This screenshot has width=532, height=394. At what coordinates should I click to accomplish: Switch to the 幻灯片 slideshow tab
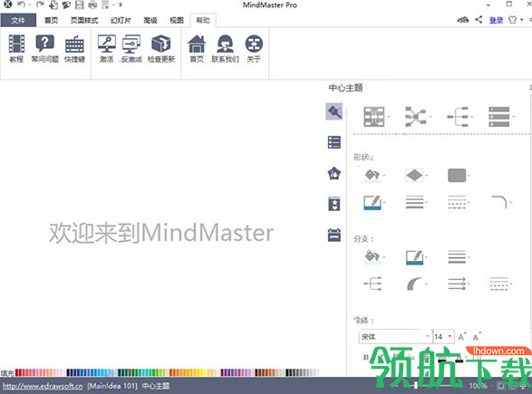point(121,20)
